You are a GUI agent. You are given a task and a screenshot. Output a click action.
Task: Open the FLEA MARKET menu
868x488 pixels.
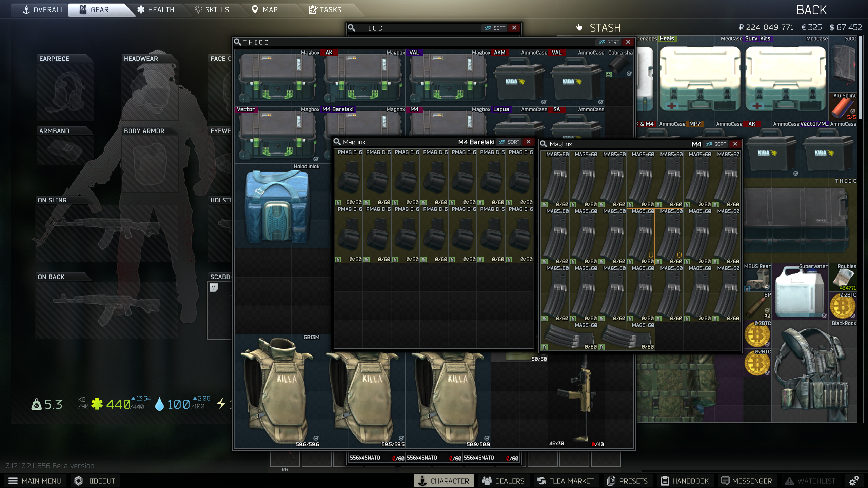click(566, 481)
